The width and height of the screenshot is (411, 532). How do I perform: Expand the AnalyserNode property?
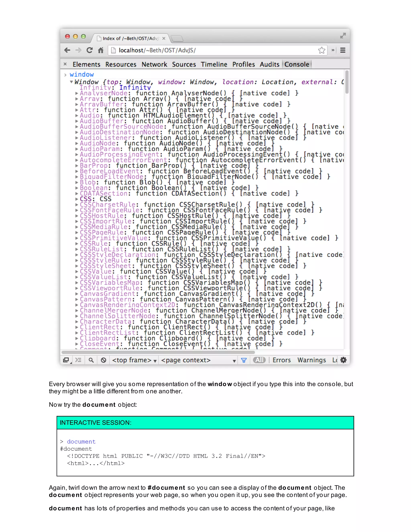coord(77,93)
